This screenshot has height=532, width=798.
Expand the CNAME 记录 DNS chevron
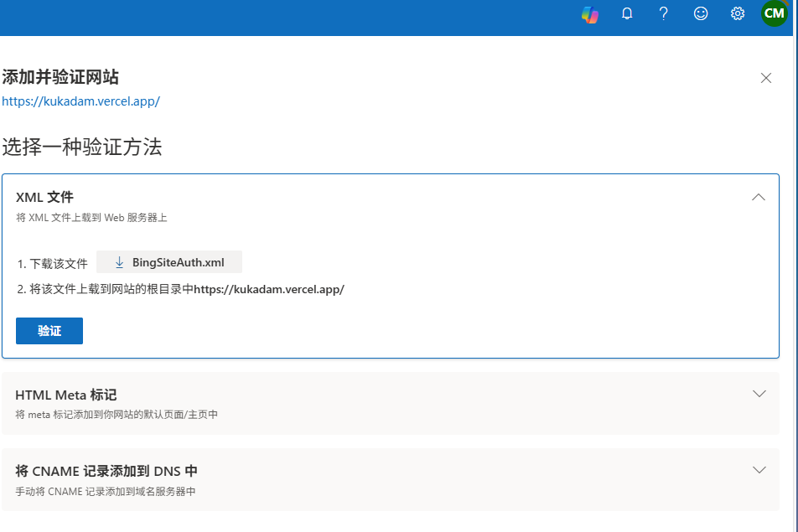[759, 470]
